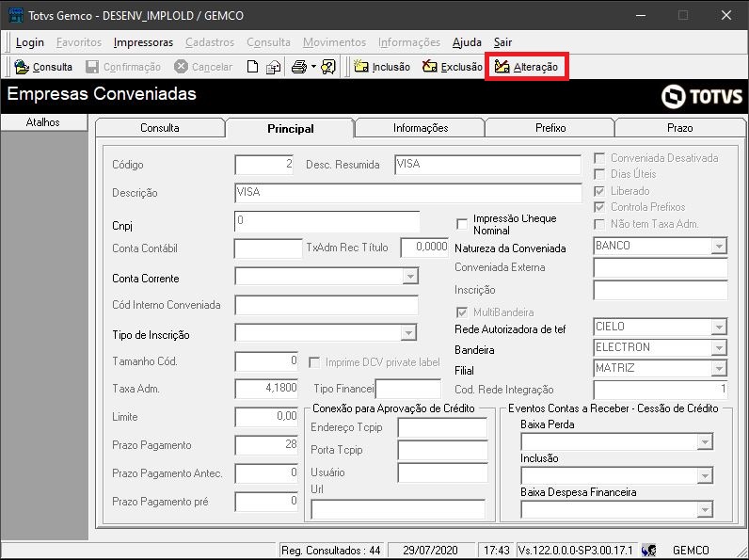The image size is (749, 560).
Task: Open the Ajuda menu
Action: (467, 42)
